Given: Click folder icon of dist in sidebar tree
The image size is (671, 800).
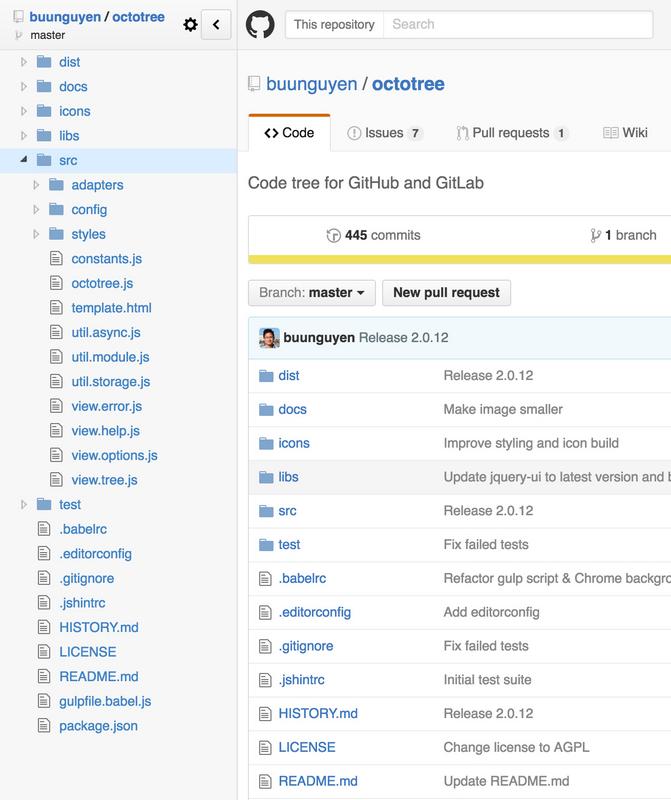Looking at the screenshot, I should click(x=44, y=62).
